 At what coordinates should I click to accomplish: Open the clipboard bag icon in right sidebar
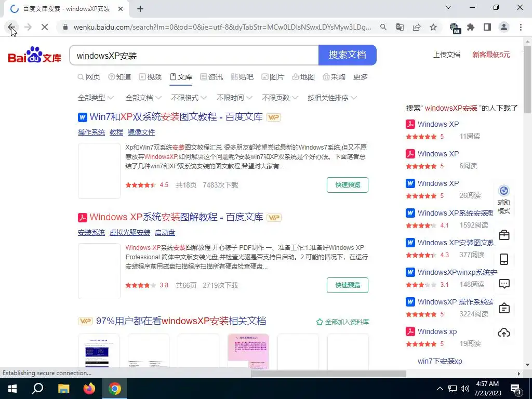(504, 308)
